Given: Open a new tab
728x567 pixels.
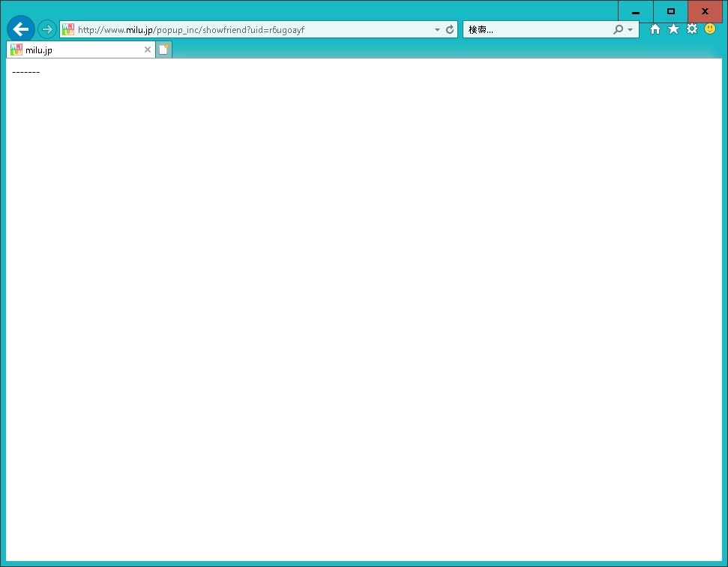Looking at the screenshot, I should [x=163, y=50].
